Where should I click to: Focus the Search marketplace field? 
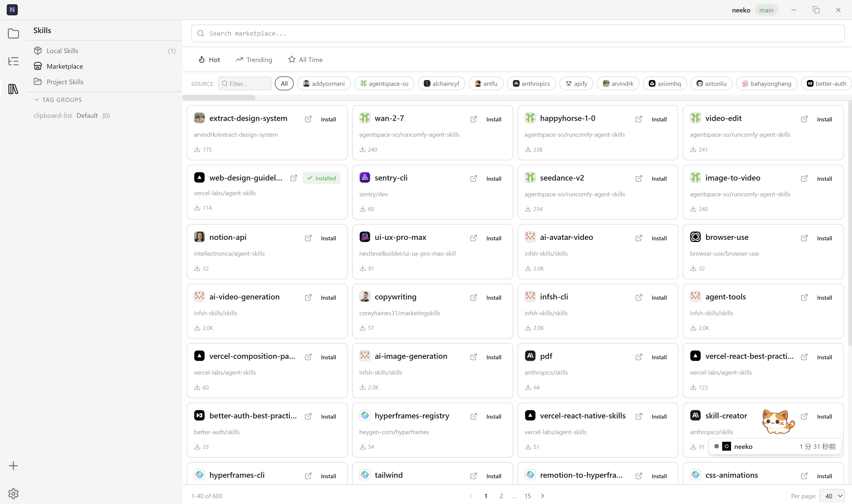pos(518,33)
